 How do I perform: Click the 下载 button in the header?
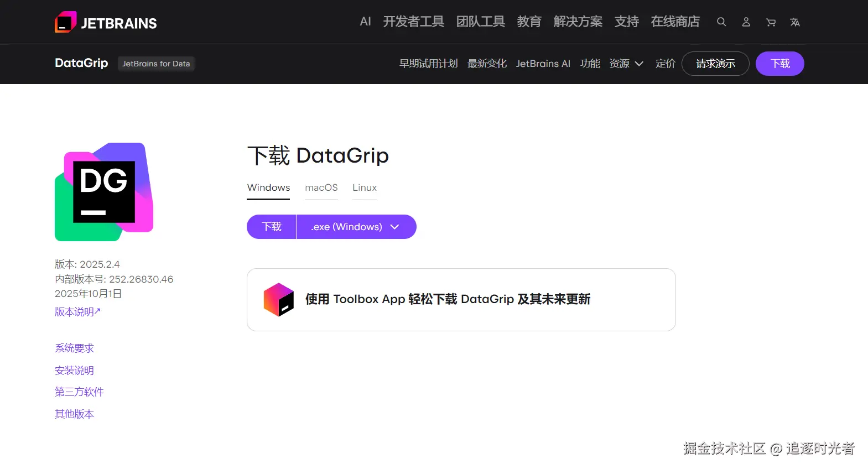[780, 64]
